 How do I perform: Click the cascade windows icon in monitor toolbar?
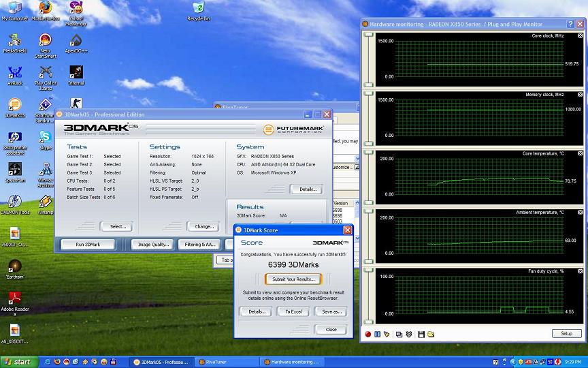399,334
